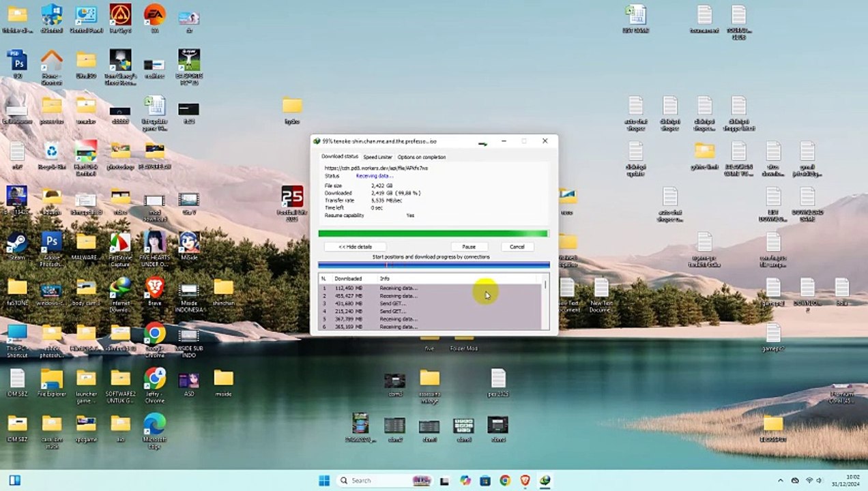Select the MALWARE folder on desktop
This screenshot has height=491, width=868.
coord(86,245)
